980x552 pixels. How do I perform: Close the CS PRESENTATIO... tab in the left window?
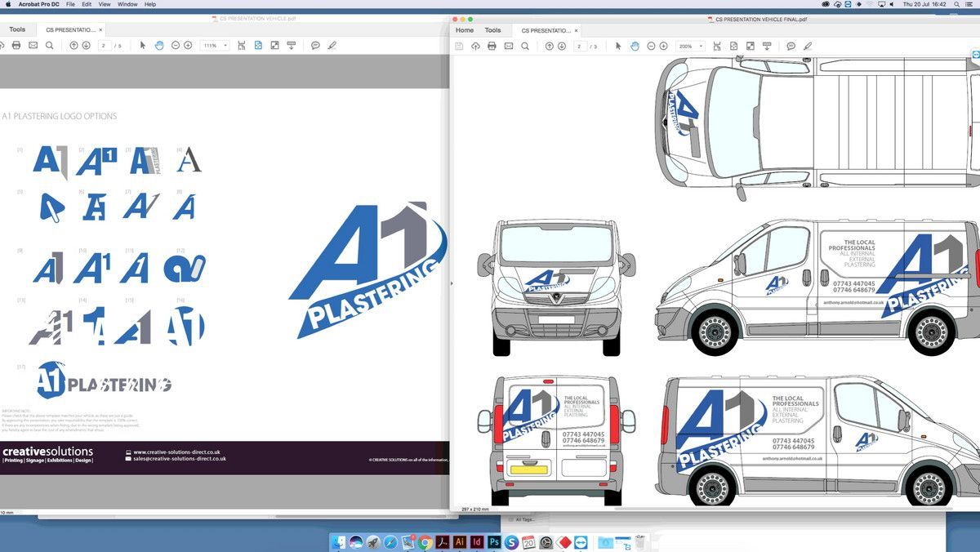(101, 30)
